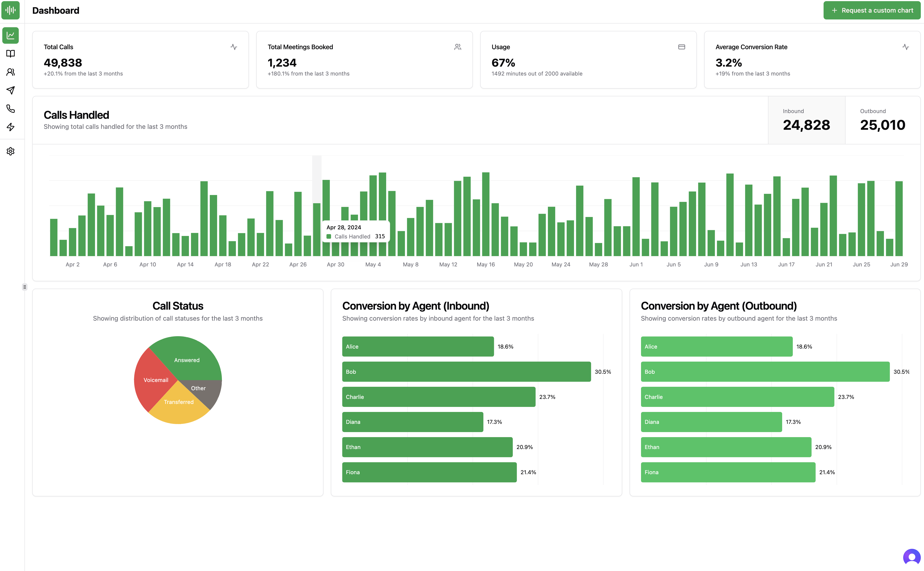Image resolution: width=924 pixels, height=571 pixels.
Task: Open the settings gear icon
Action: (11, 152)
